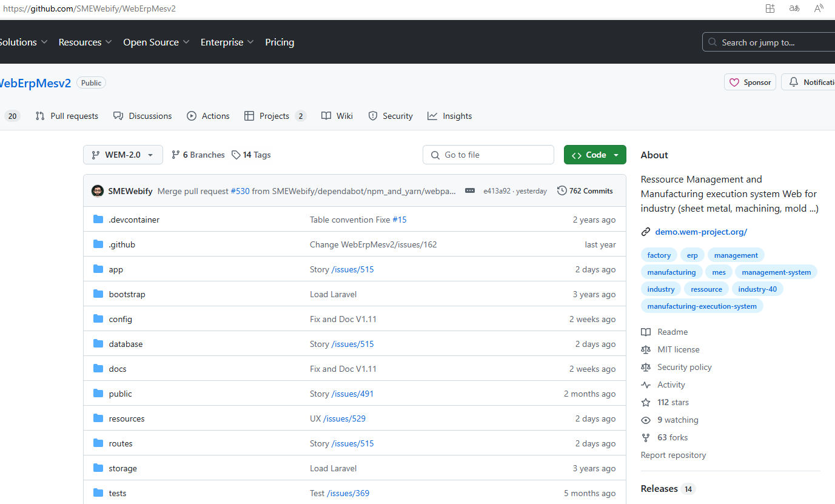Screen dimensions: 835x504
Task: Click the SMEWebify avatar icon
Action: [x=98, y=191]
